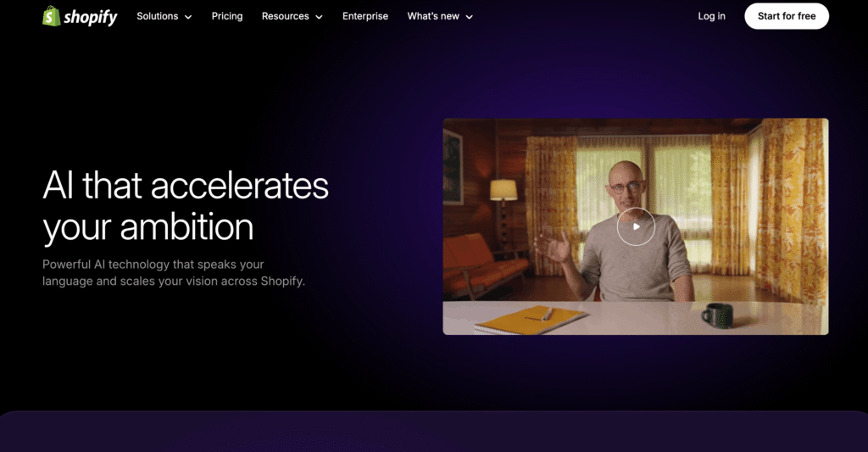The height and width of the screenshot is (452, 868).
Task: Click the "AI that accelerates your ambition" headline
Action: click(x=186, y=206)
